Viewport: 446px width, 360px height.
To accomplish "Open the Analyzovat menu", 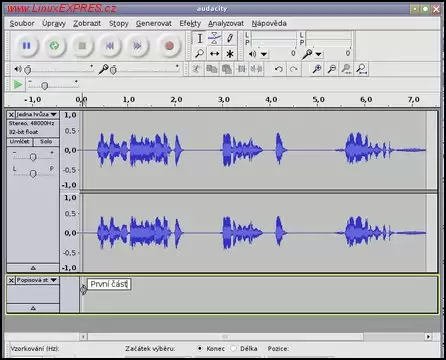I will [x=226, y=23].
